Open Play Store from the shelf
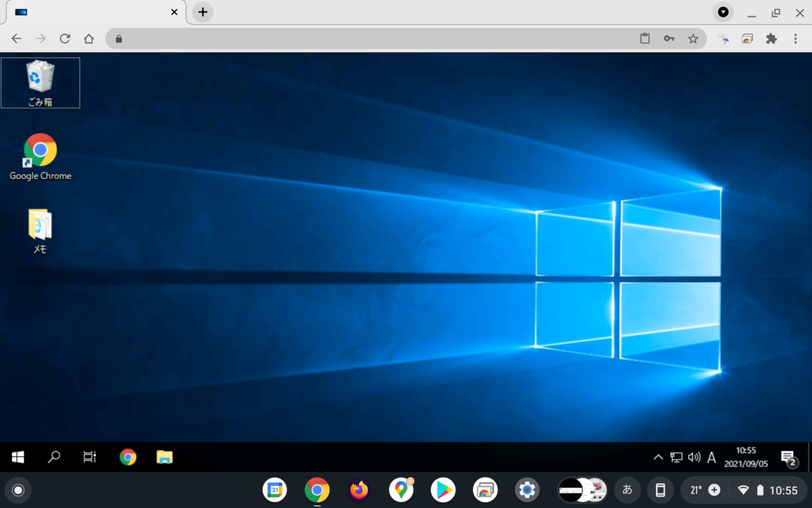 pos(443,490)
